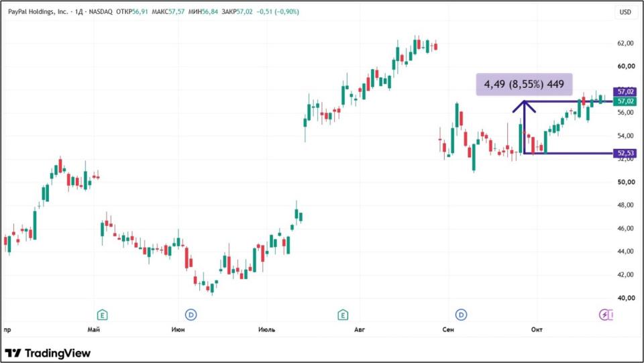
Task: Click the PayPal Holdings, Inc. symbol title
Action: click(x=38, y=12)
